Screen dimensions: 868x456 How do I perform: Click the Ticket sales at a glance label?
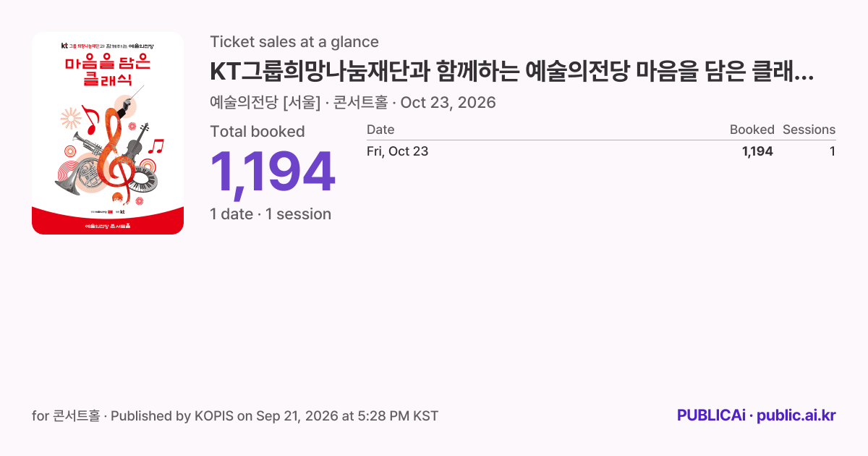point(294,41)
